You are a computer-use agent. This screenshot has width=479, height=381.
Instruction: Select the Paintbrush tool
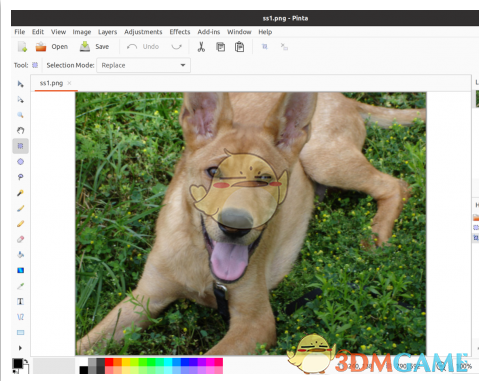[20, 208]
